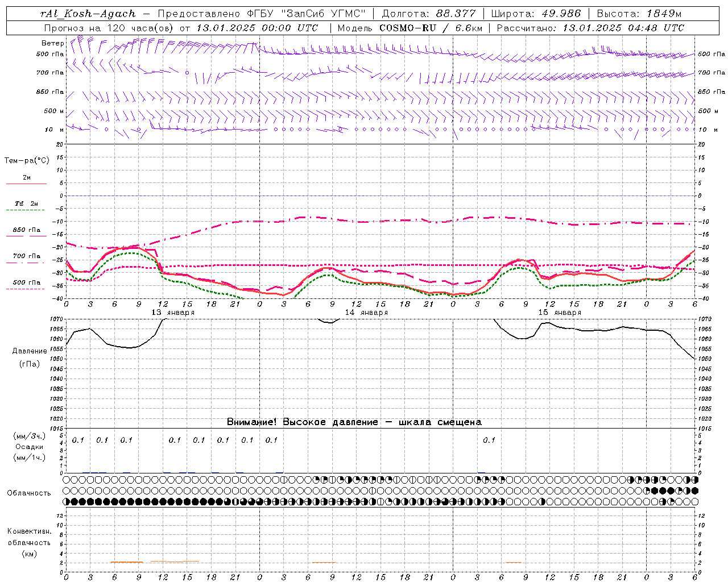Click the (мм/3ч.) unit label
Viewport: 728px width, 582px height.
coord(29,436)
